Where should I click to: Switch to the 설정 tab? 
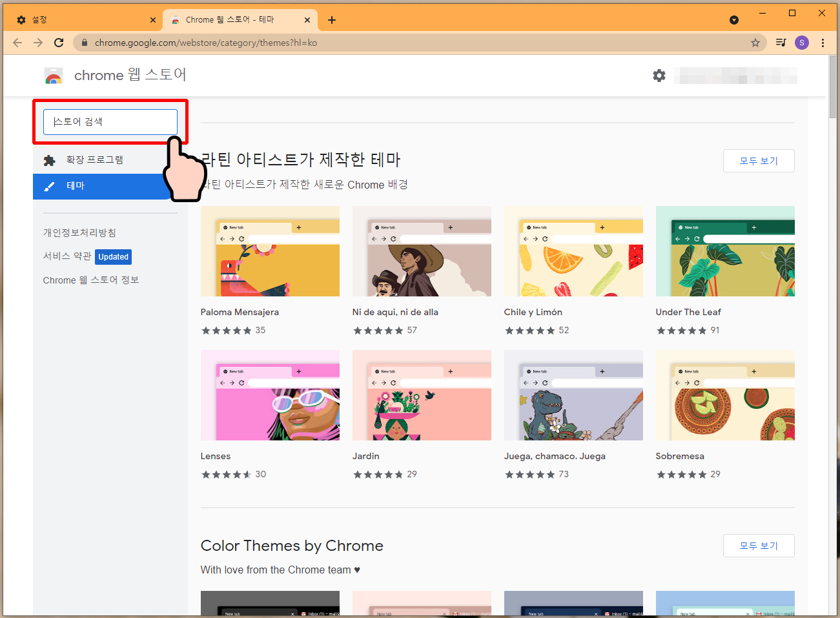tap(85, 20)
